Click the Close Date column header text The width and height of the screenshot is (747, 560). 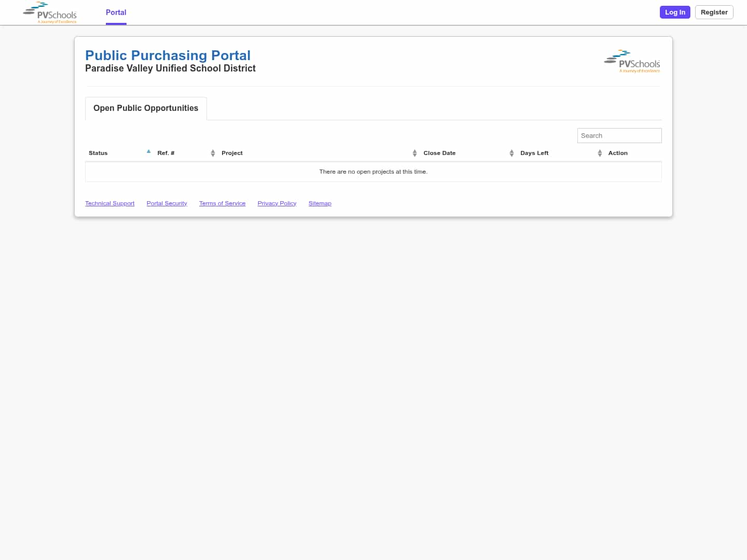pyautogui.click(x=439, y=153)
